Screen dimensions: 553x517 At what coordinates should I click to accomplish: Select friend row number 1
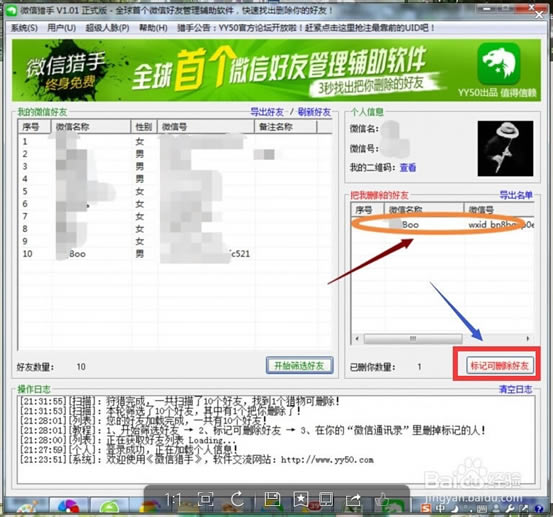[x=175, y=142]
